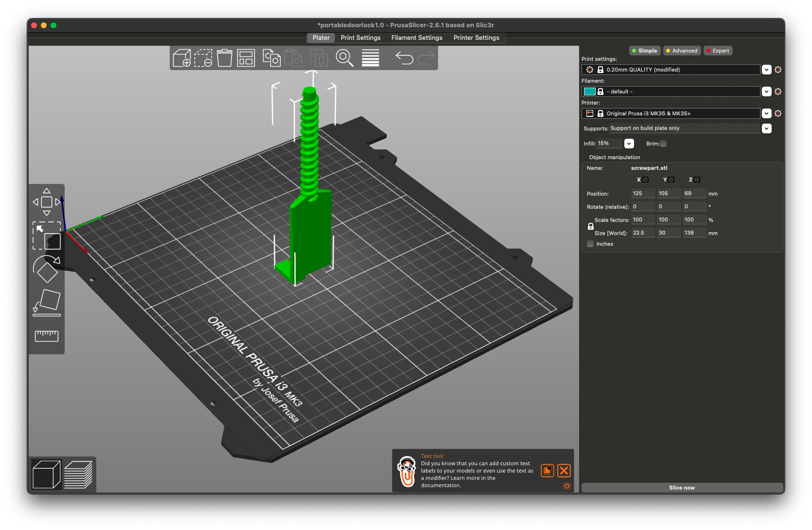The width and height of the screenshot is (812, 530).
Task: Mirror object along the Y axis
Action: (671, 180)
